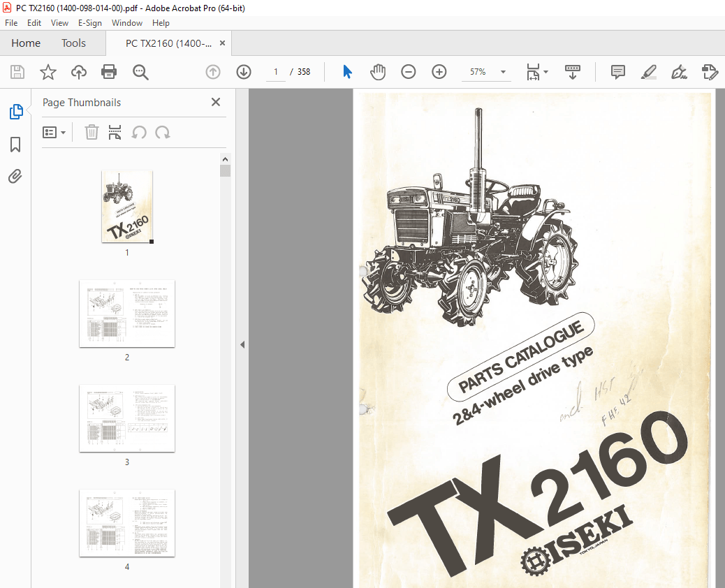Open the Page Thumbnails panel icon
The height and width of the screenshot is (588, 725).
pyautogui.click(x=15, y=111)
